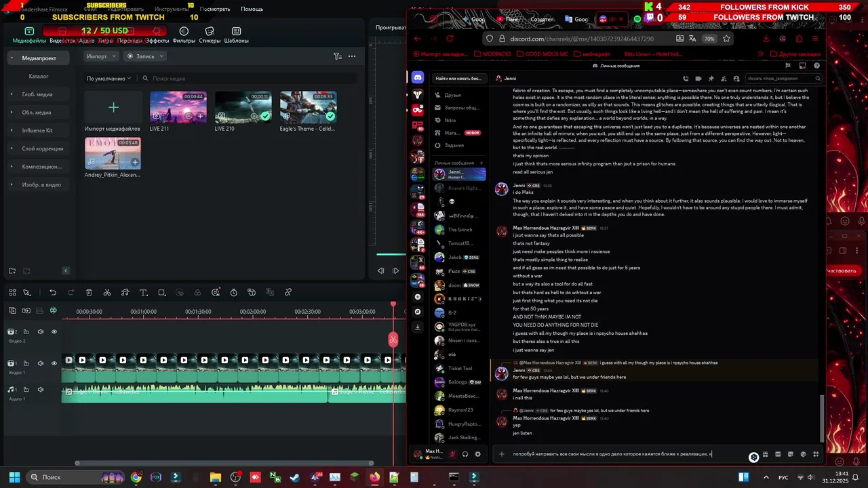
Task: Mute the Видео 2 track
Action: pyautogui.click(x=40, y=332)
